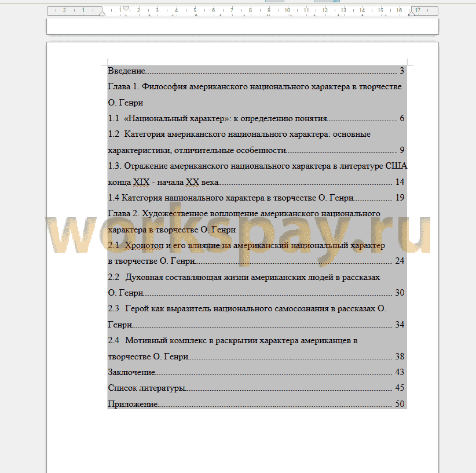
Task: Click the line "1.2 Категория американского национального характера"
Action: [239, 134]
